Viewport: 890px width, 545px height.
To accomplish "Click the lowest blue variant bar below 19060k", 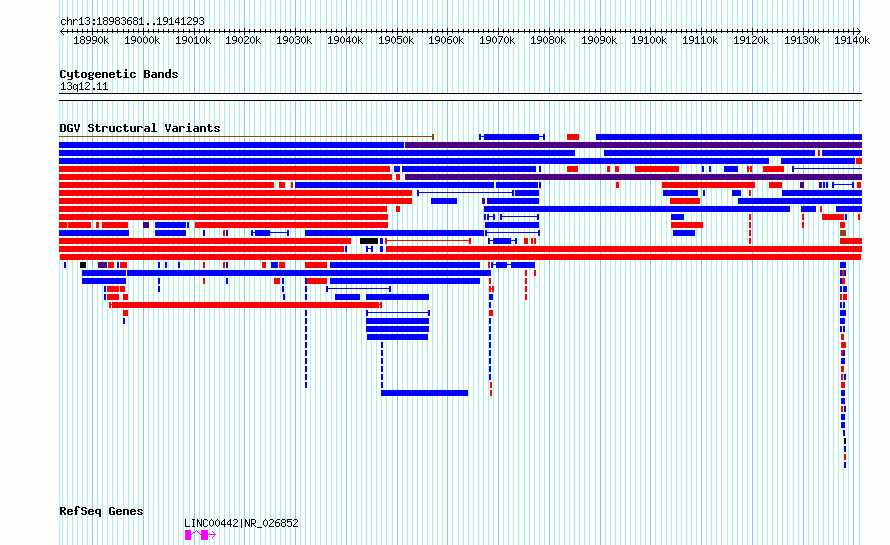I will coord(425,393).
